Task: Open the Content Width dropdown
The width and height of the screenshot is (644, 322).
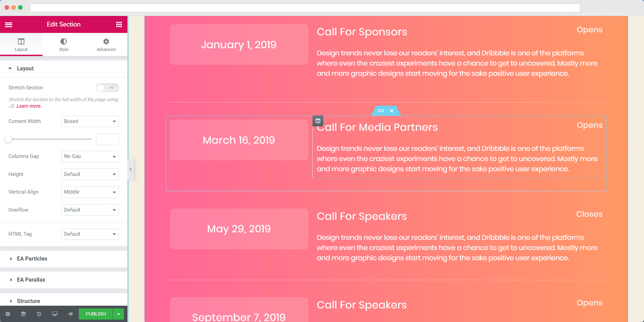Action: click(90, 121)
